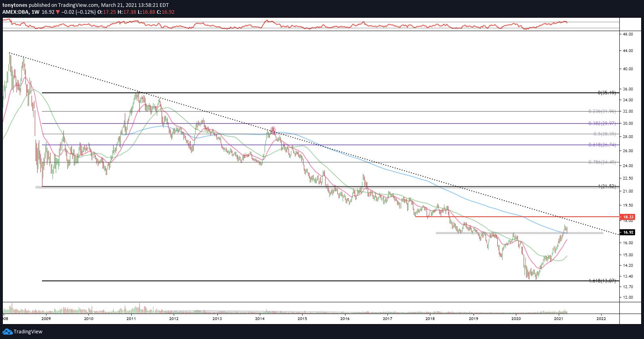Click the red 18.33 price label
The image size is (644, 339).
click(627, 217)
